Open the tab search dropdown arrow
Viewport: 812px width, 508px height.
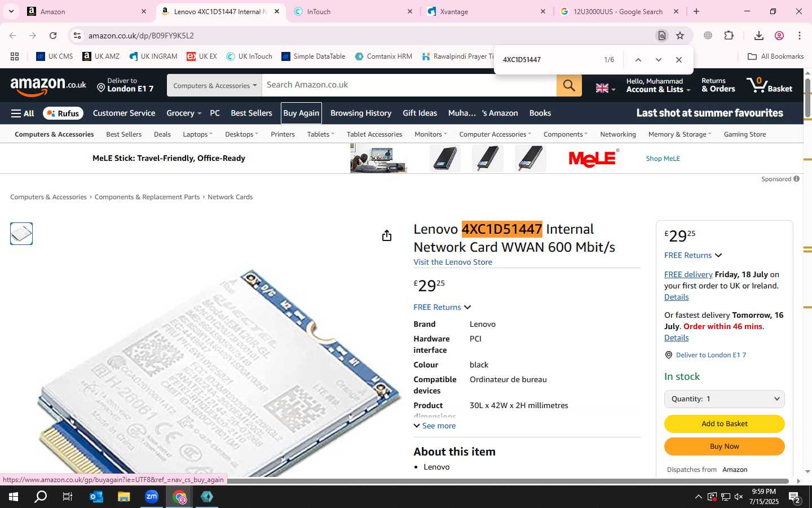point(11,11)
